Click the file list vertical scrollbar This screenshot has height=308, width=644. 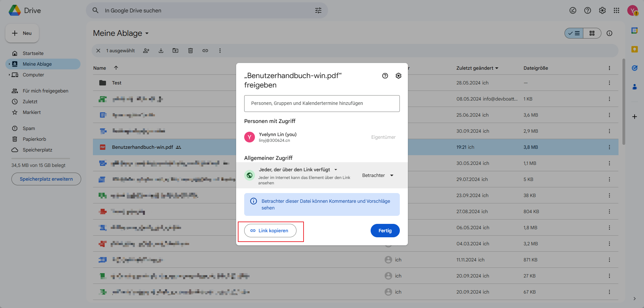pyautogui.click(x=624, y=102)
